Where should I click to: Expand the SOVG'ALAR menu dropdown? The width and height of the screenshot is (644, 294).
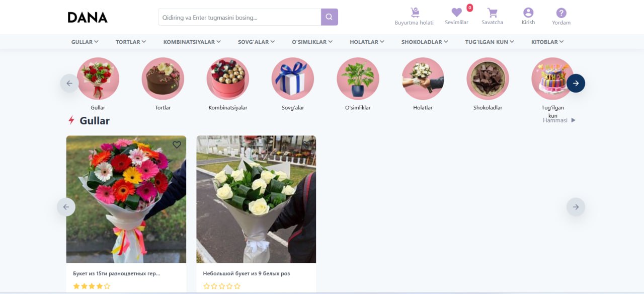(x=257, y=42)
